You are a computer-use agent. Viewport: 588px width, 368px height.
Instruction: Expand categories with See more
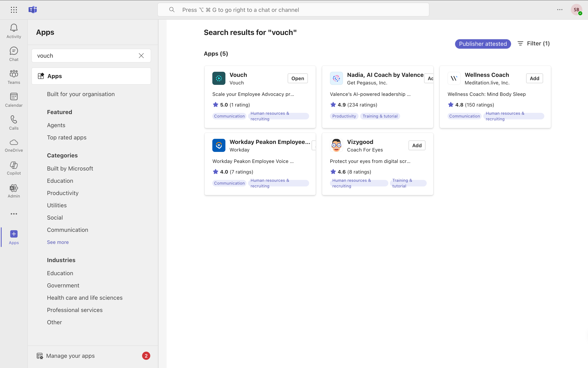pos(58,242)
